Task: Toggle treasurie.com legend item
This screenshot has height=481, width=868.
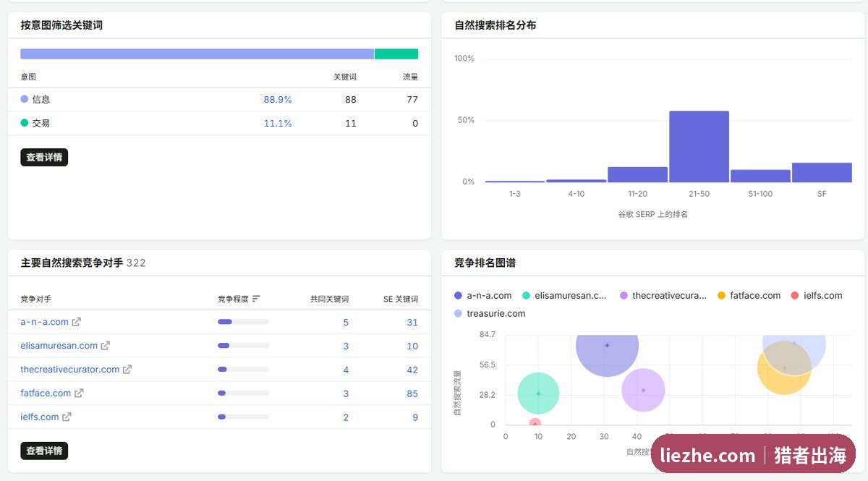Action: click(x=489, y=313)
